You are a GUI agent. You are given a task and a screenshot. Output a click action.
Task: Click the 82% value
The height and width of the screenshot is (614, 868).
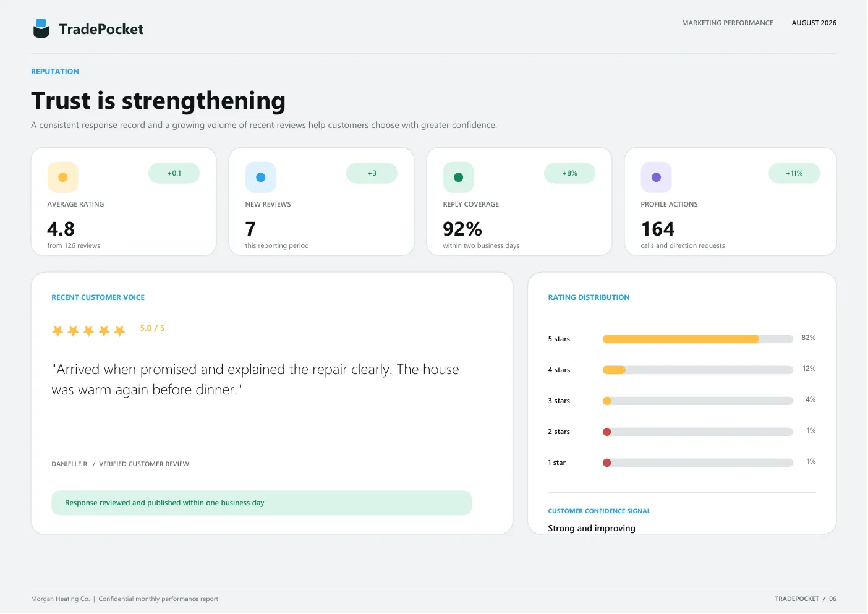pyautogui.click(x=809, y=338)
